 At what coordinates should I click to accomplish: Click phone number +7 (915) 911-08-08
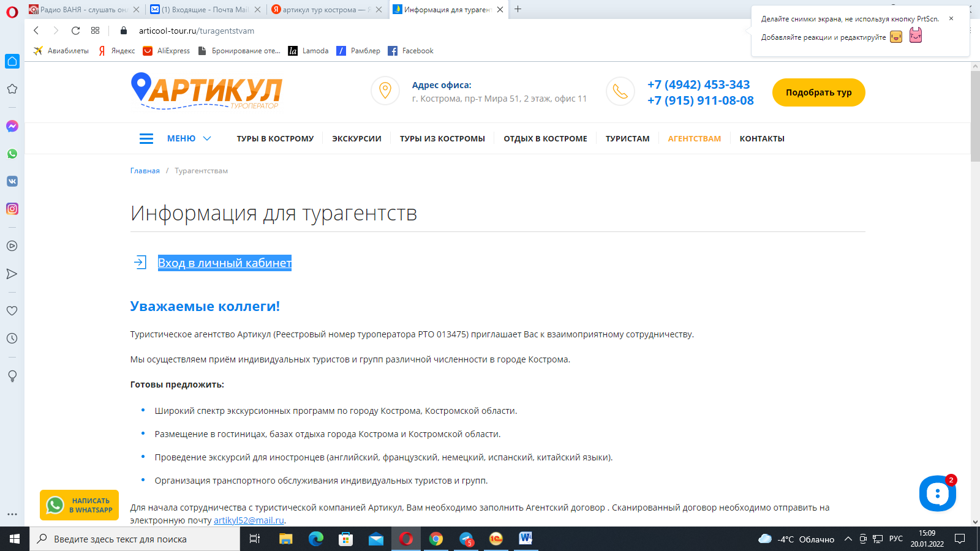[701, 100]
